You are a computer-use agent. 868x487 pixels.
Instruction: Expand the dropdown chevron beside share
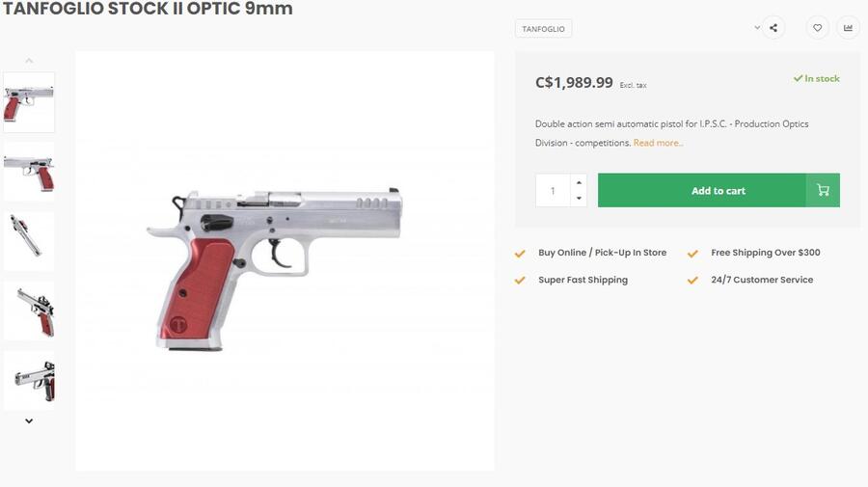pos(757,28)
